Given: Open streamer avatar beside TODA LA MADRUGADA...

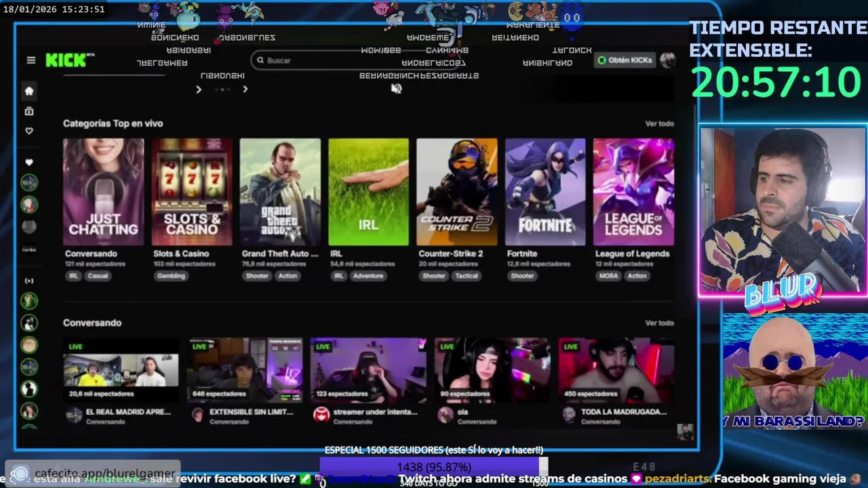Looking at the screenshot, I should (x=569, y=415).
